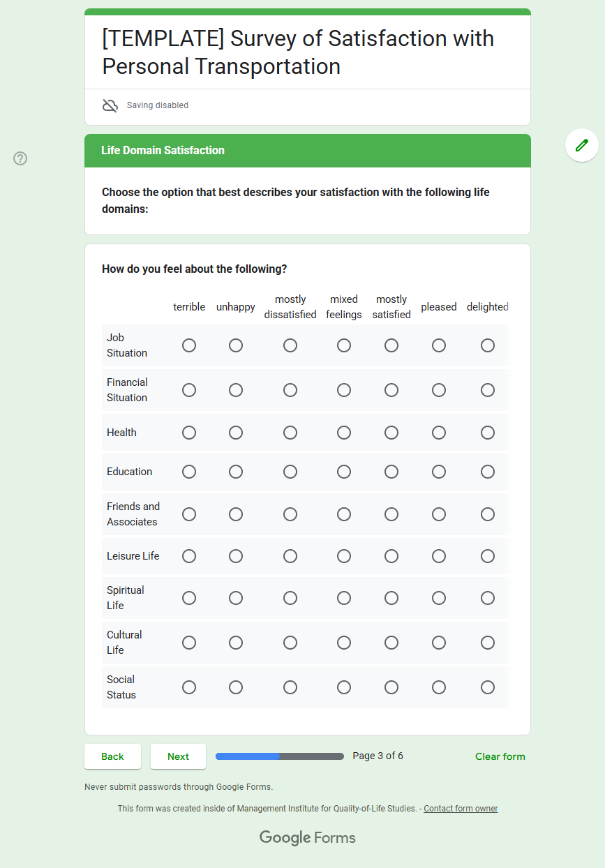Click the Life Domain Satisfaction section header
The width and height of the screenshot is (605, 868).
[x=163, y=151]
